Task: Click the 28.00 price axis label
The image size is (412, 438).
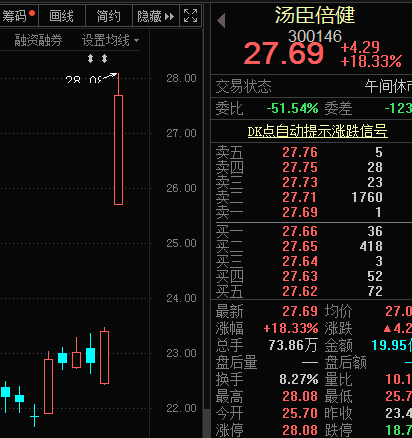Action: (x=181, y=78)
